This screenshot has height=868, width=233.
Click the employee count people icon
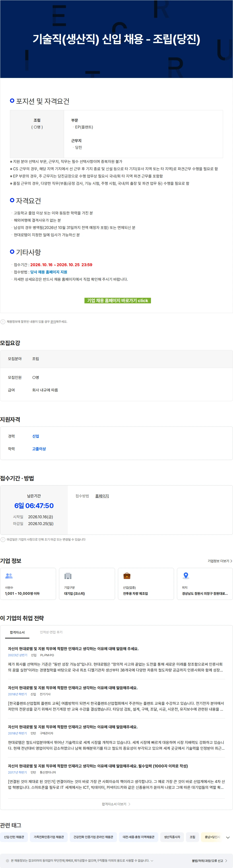[x=9, y=576]
